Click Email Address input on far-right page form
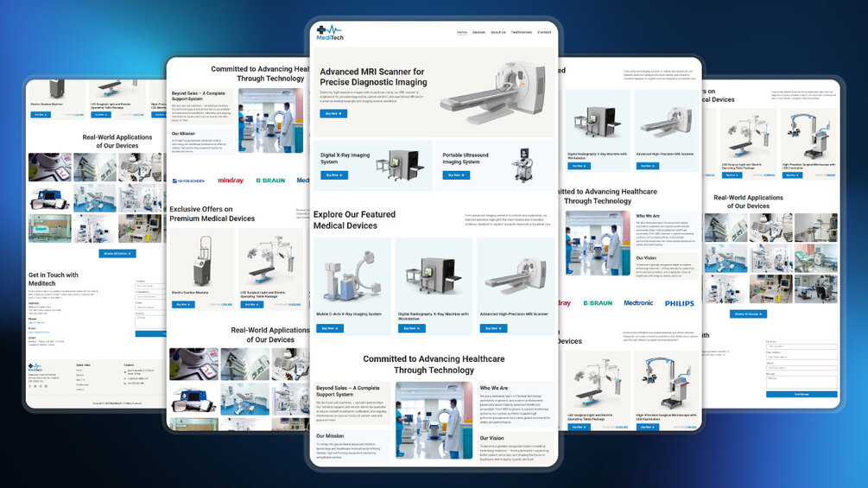The height and width of the screenshot is (488, 868). click(x=801, y=357)
